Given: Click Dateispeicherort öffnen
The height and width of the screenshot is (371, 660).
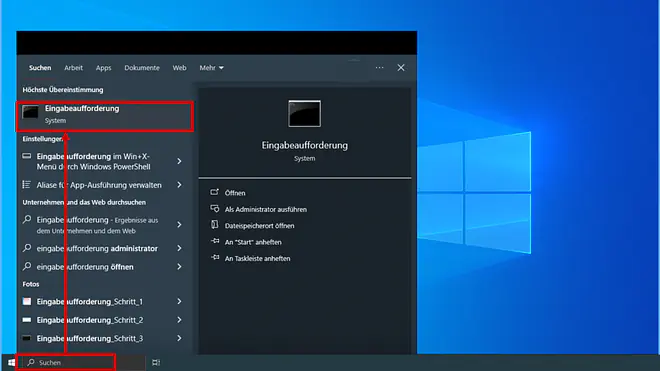Looking at the screenshot, I should pyautogui.click(x=259, y=226).
